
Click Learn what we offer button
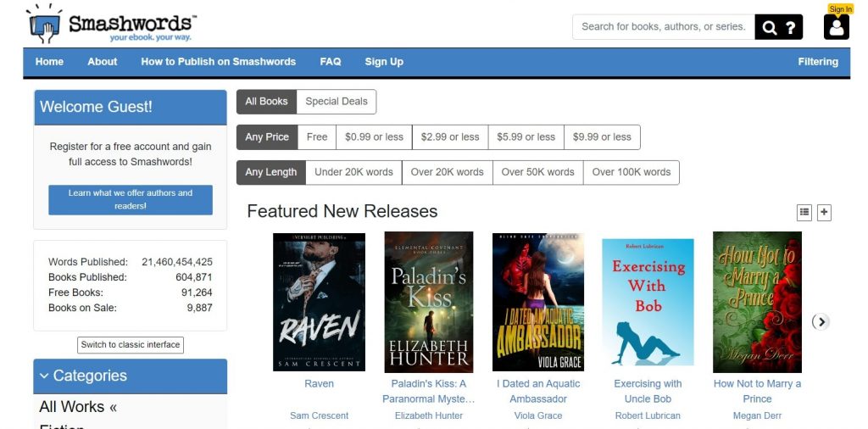pyautogui.click(x=131, y=200)
